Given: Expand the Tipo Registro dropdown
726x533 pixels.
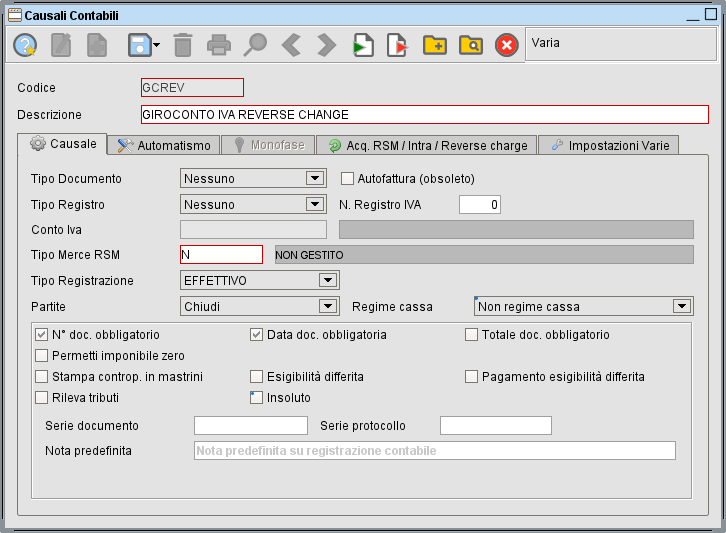Looking at the screenshot, I should click(315, 204).
